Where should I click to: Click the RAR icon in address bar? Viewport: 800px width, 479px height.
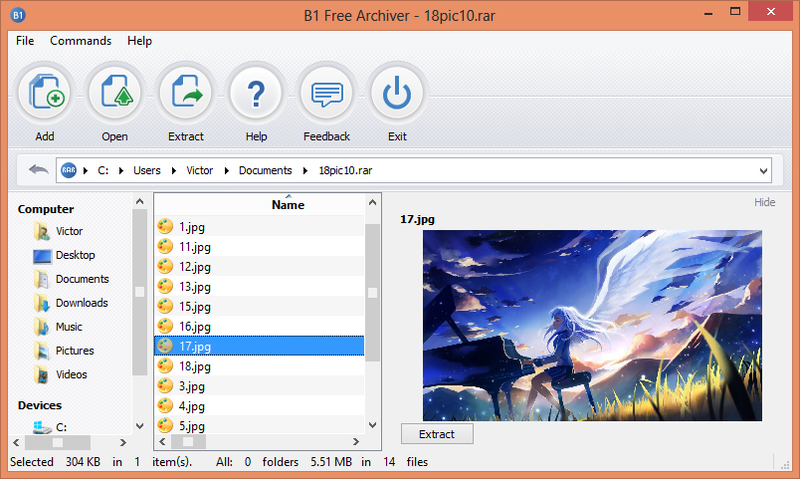tap(68, 170)
